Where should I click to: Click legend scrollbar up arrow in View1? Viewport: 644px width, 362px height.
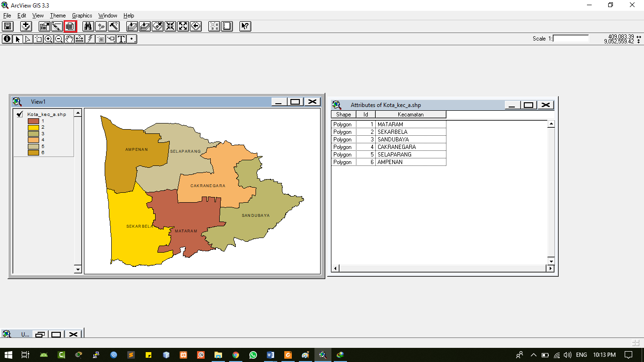pyautogui.click(x=78, y=113)
